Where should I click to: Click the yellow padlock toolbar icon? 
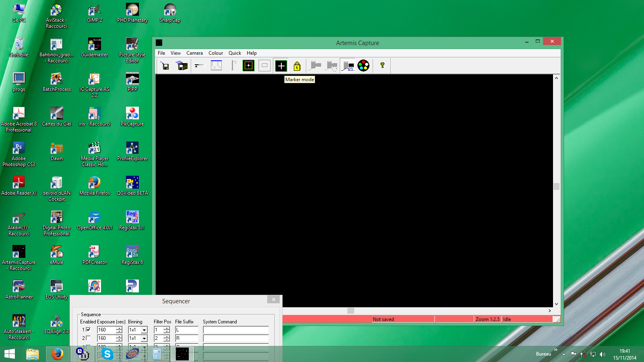pyautogui.click(x=297, y=66)
